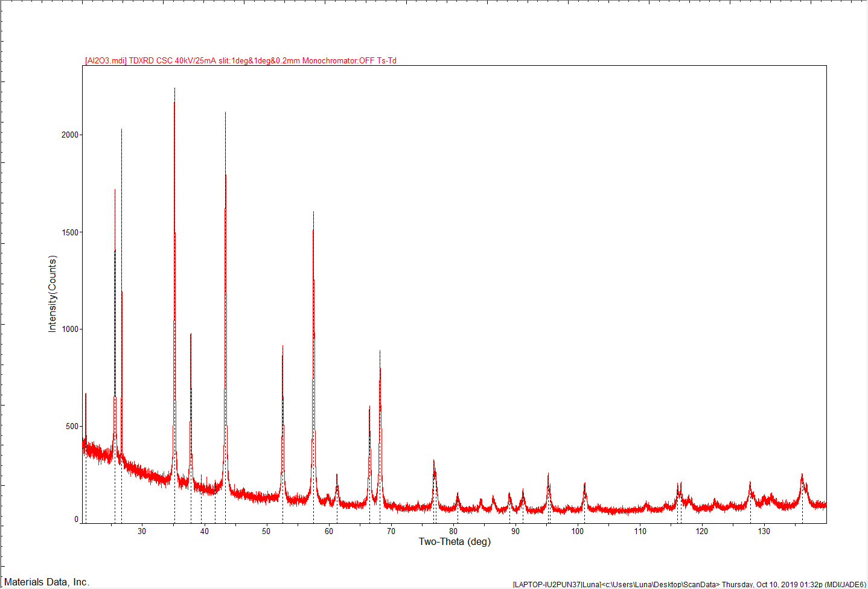Click the 130 tick label on x-axis

tap(764, 531)
